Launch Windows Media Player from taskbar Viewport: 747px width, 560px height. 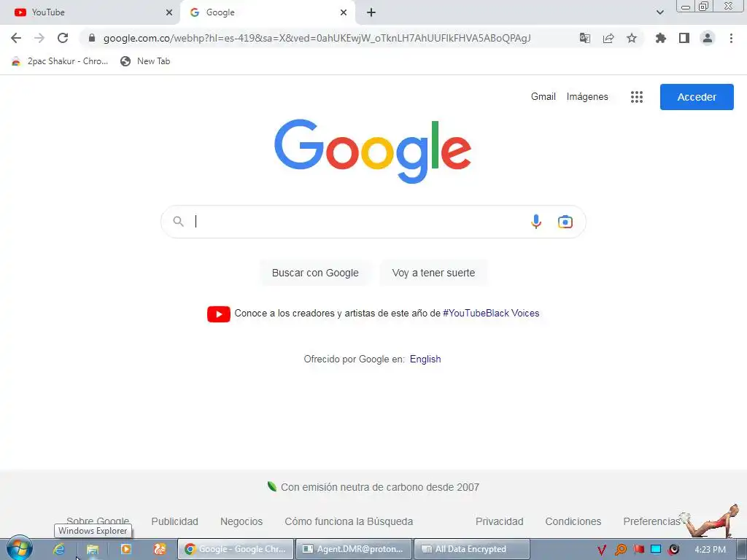coord(125,549)
